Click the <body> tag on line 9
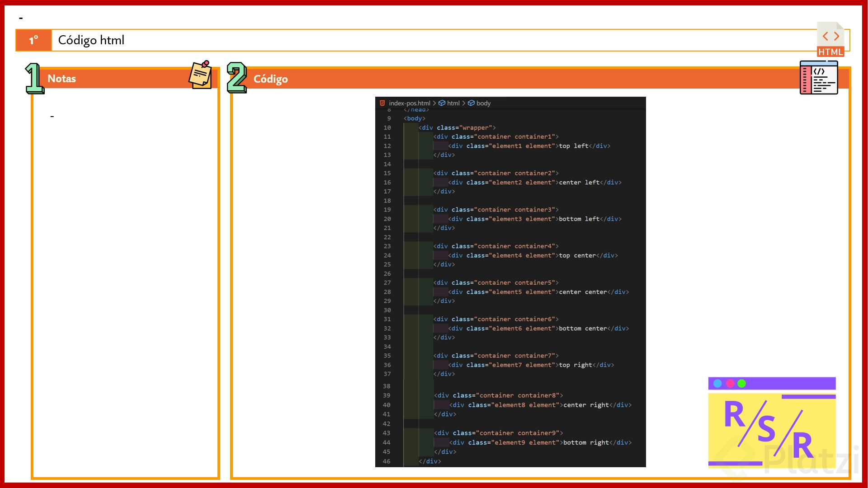Screen dimensions: 868x488 415,118
